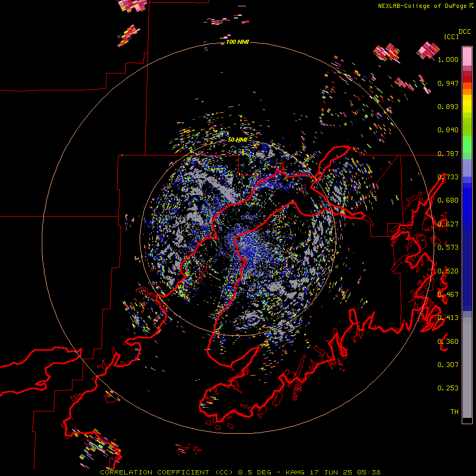Click the NEXLAB-College of DuPage label
Viewport: 476px width, 476px height.
coord(423,6)
